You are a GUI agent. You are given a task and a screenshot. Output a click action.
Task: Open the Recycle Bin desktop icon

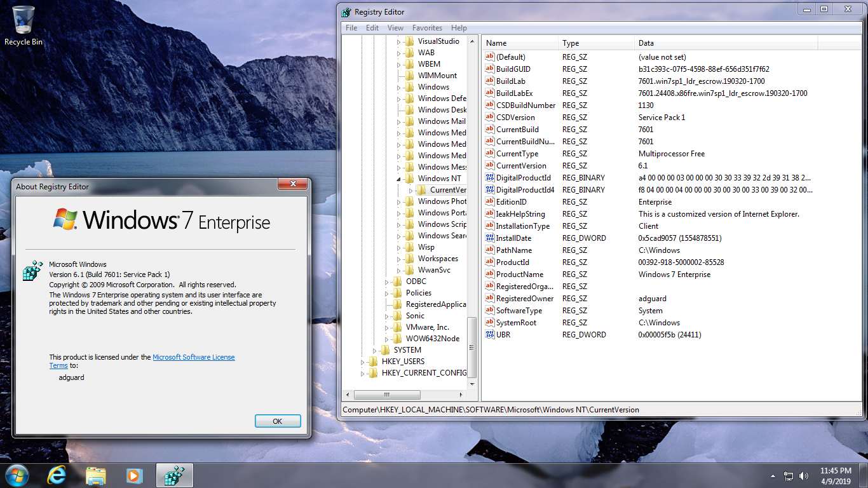(24, 25)
